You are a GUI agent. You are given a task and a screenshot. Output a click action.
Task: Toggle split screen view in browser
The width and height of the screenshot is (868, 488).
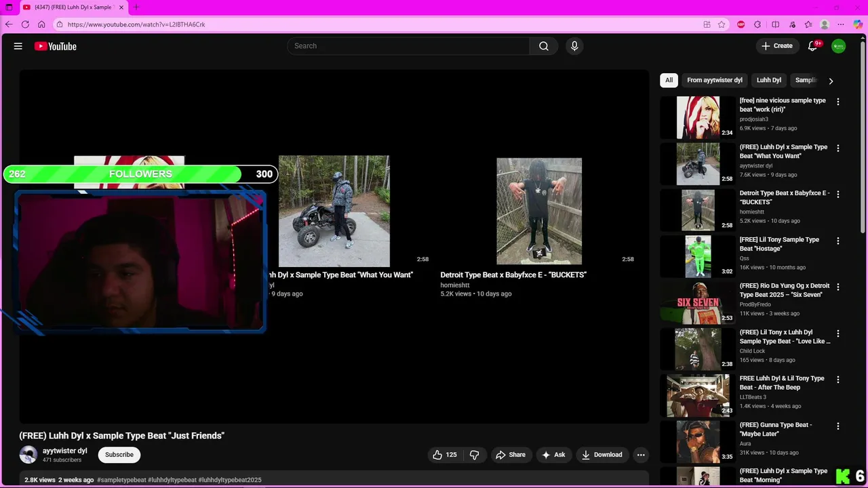pos(775,24)
